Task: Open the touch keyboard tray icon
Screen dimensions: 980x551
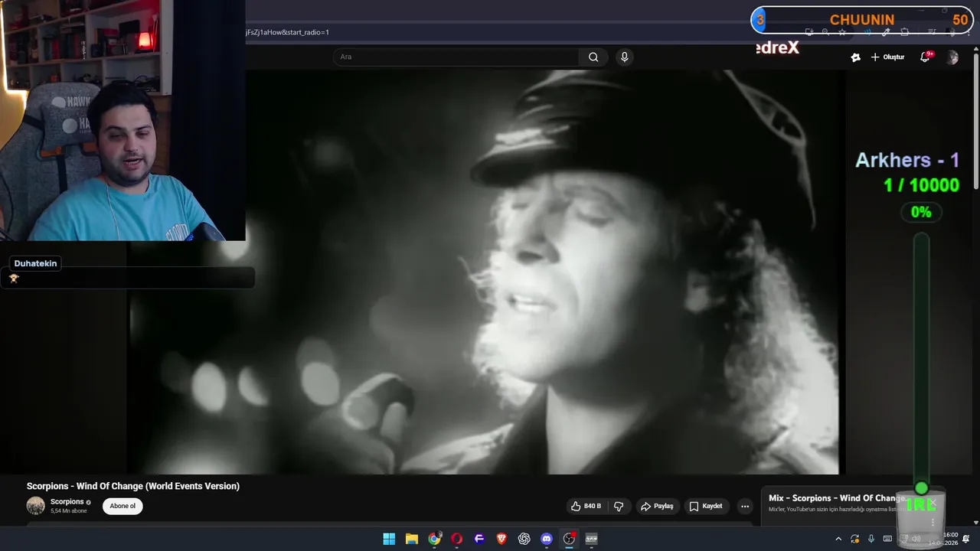Action: point(887,539)
